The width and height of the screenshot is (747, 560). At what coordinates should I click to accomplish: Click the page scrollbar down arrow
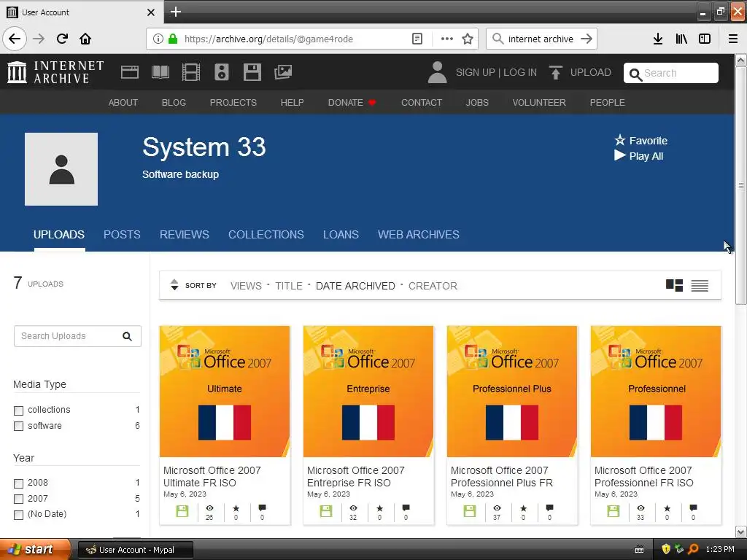(741, 532)
